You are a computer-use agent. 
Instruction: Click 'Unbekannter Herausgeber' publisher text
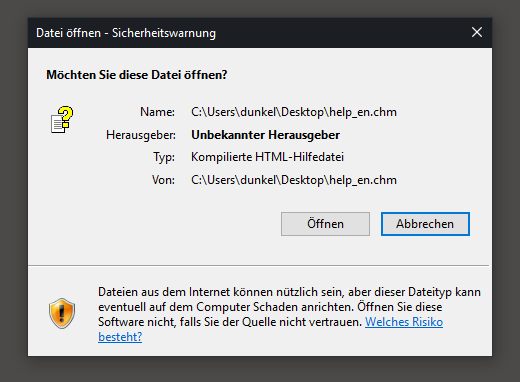coord(265,135)
